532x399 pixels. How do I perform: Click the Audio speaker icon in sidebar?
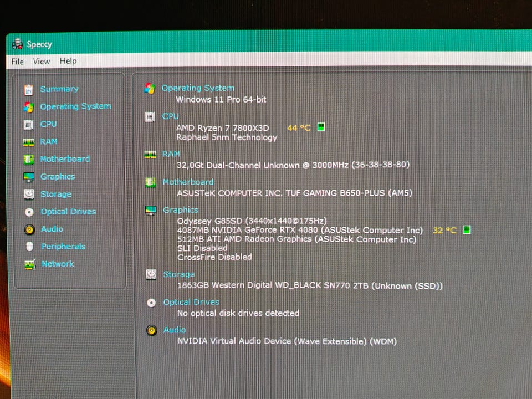[x=29, y=229]
